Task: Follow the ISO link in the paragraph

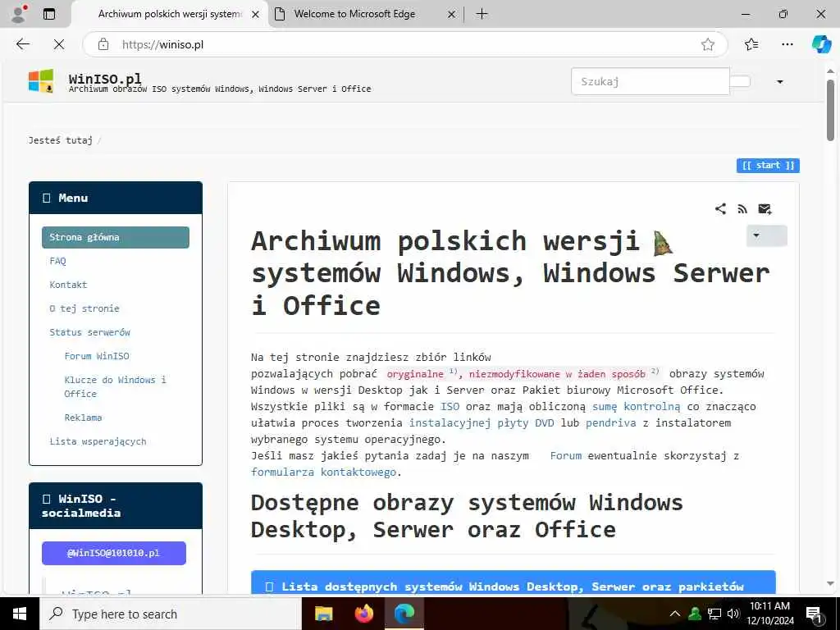Action: pos(450,407)
